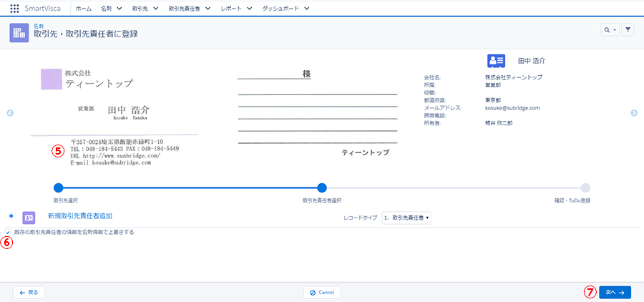
Task: Click the purple contact icon for 新規取引先責任者追加
Action: pos(29,218)
